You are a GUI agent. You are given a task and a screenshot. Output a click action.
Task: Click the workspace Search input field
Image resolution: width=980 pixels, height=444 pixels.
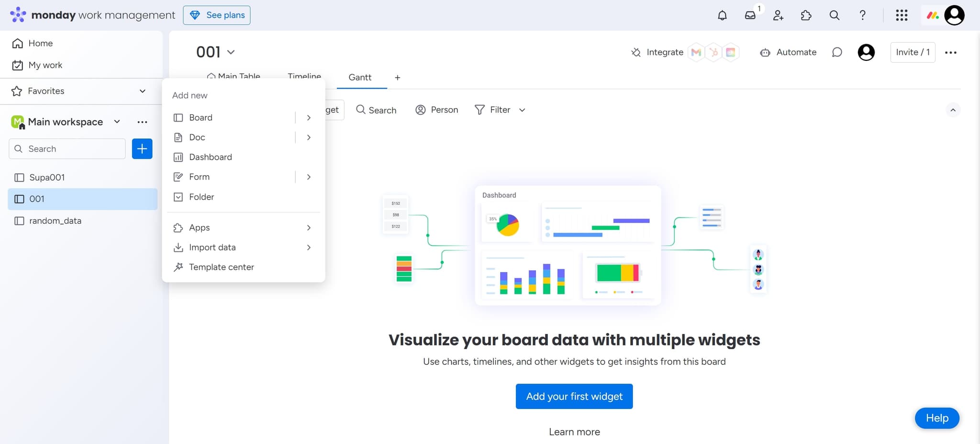coord(72,149)
